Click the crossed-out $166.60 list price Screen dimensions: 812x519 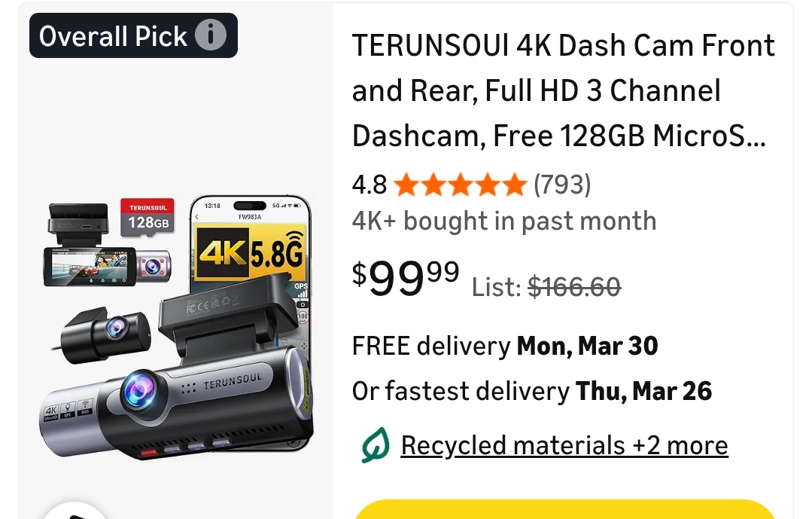pyautogui.click(x=574, y=286)
